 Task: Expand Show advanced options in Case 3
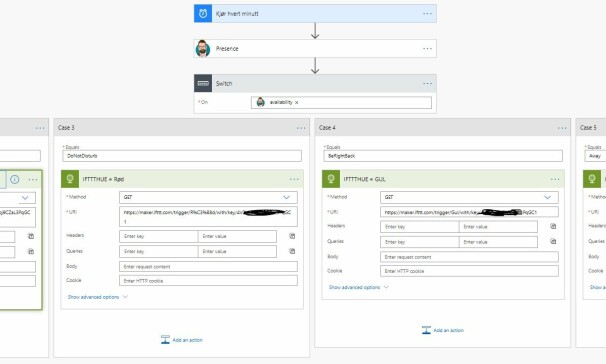[x=97, y=297]
